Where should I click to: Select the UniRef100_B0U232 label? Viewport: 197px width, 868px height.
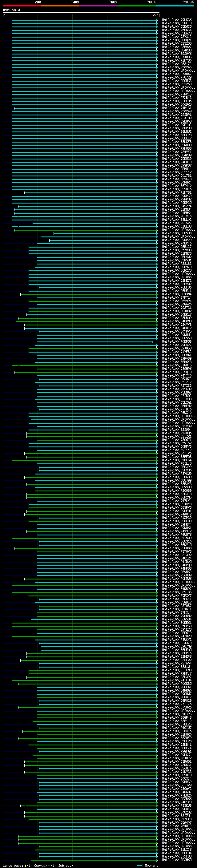[x=177, y=812]
